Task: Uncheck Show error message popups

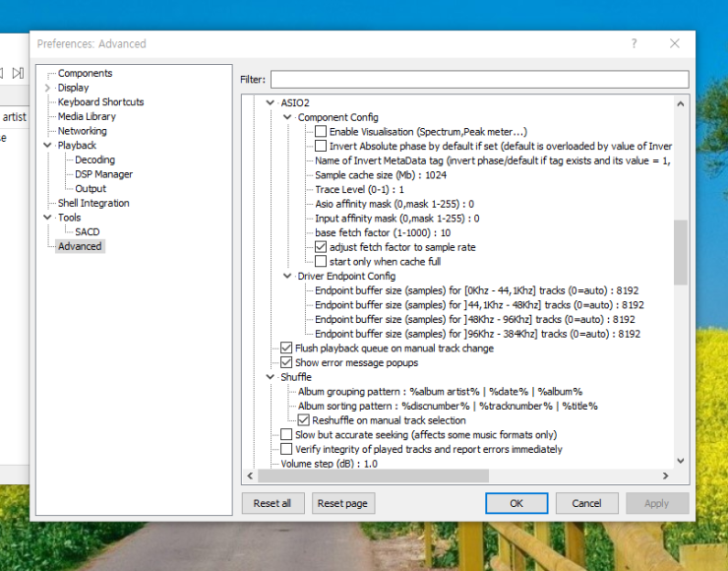Action: 286,362
